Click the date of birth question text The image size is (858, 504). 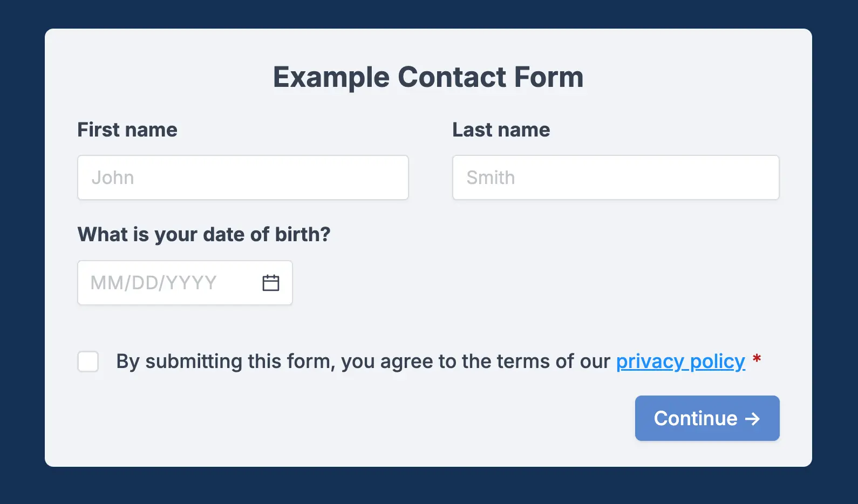tap(203, 234)
